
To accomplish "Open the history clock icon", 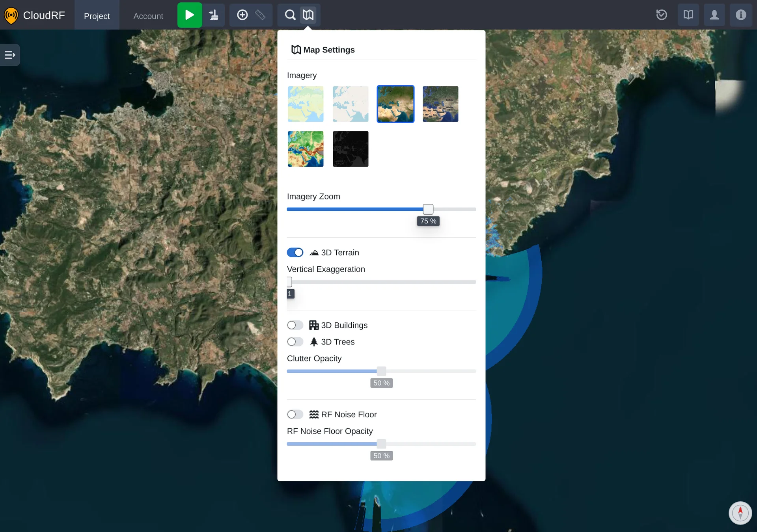I will click(x=662, y=15).
